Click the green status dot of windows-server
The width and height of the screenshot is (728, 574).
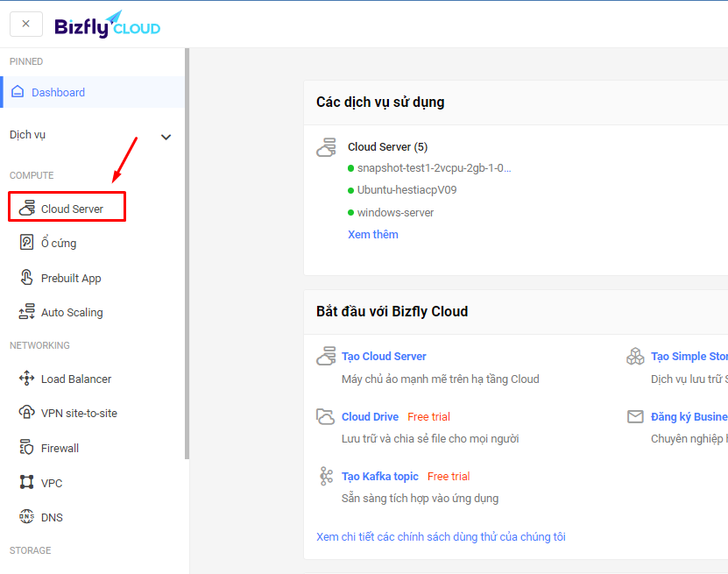(x=351, y=213)
